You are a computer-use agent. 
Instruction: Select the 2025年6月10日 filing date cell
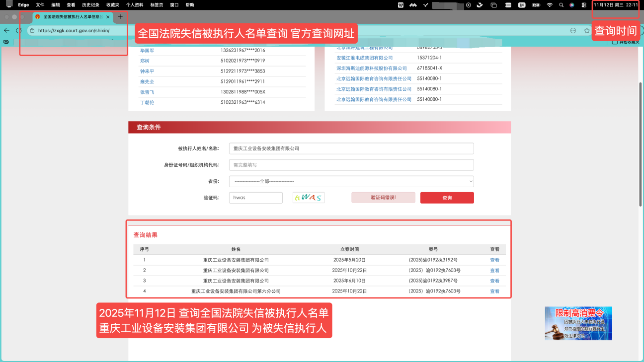(x=349, y=281)
